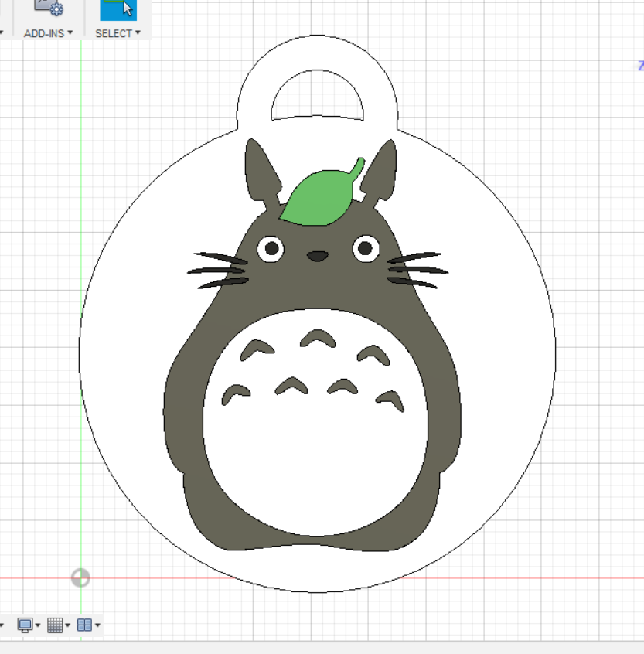This screenshot has width=644, height=654.
Task: Expand the Display Settings arrow
Action: pyautogui.click(x=38, y=625)
